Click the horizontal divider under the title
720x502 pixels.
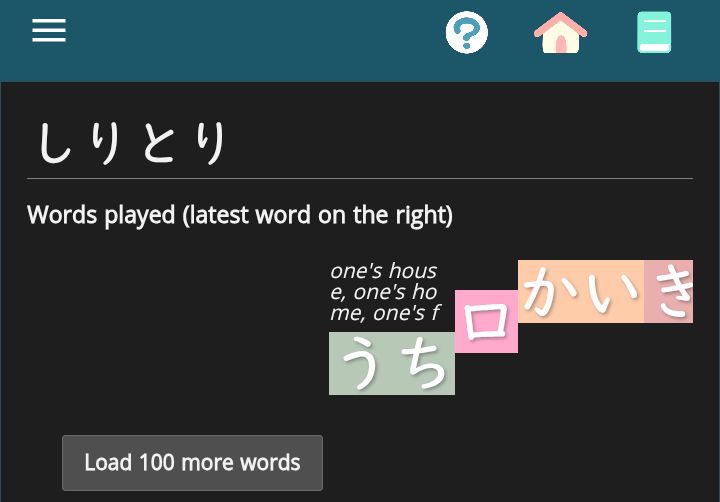359,178
